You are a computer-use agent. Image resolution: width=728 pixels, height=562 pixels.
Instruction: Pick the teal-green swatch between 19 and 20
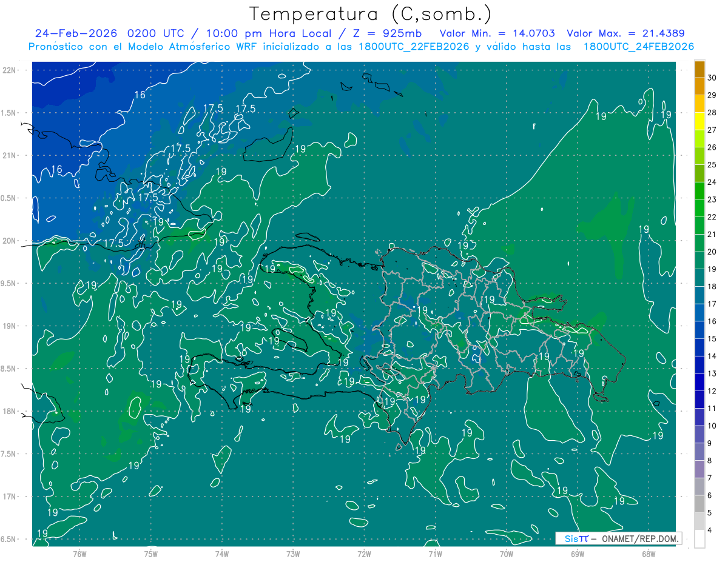pyautogui.click(x=699, y=261)
